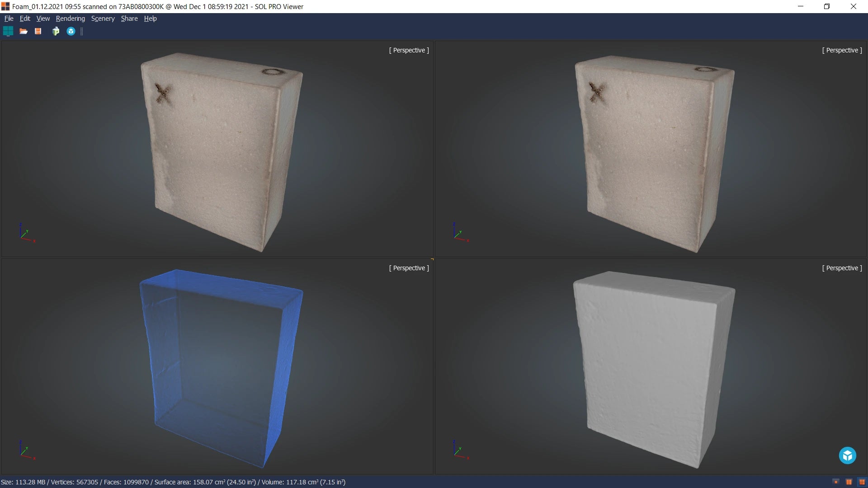Screen dimensions: 868x488
Task: Open bottom-right viewport Perspective view dropdown
Action: pyautogui.click(x=842, y=268)
